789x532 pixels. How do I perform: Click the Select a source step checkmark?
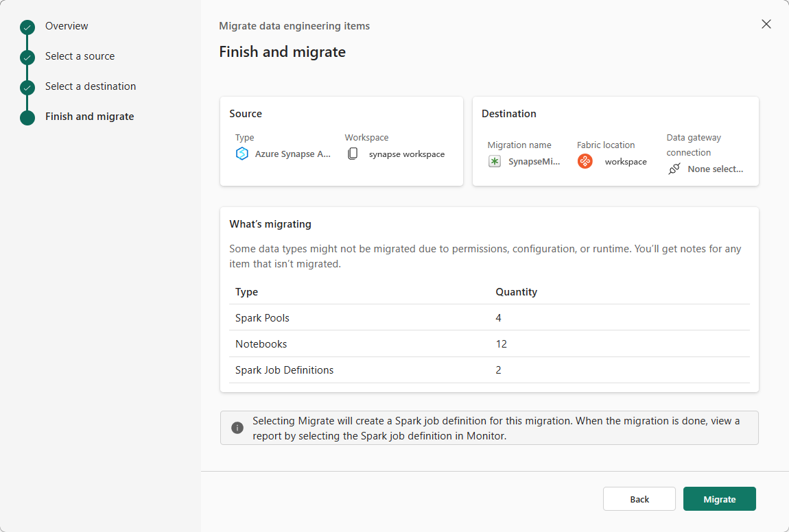pyautogui.click(x=27, y=58)
